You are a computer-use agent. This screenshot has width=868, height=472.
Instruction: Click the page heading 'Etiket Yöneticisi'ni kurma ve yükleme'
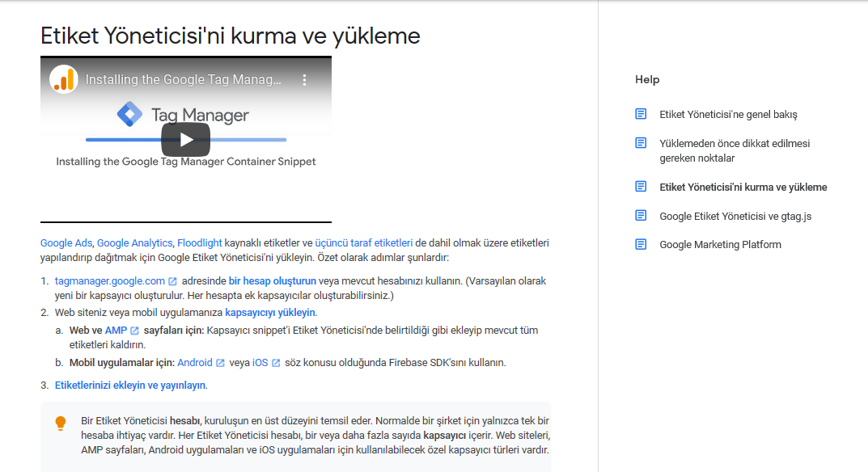pos(231,36)
